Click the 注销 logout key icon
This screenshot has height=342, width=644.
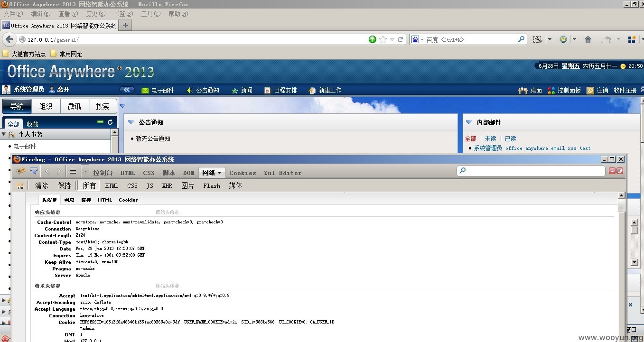click(590, 90)
